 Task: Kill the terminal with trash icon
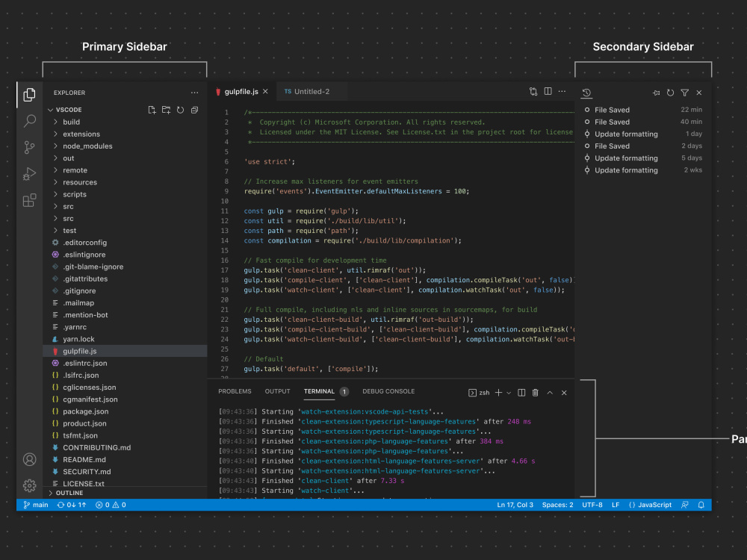tap(536, 393)
